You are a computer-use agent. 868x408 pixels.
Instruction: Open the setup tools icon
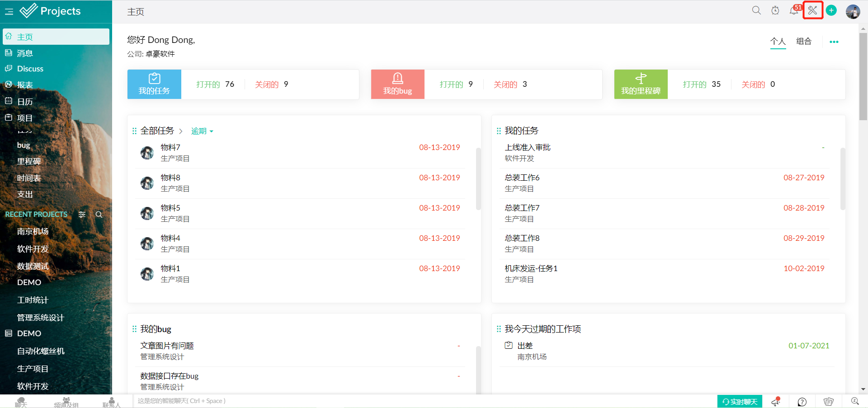[x=812, y=10]
